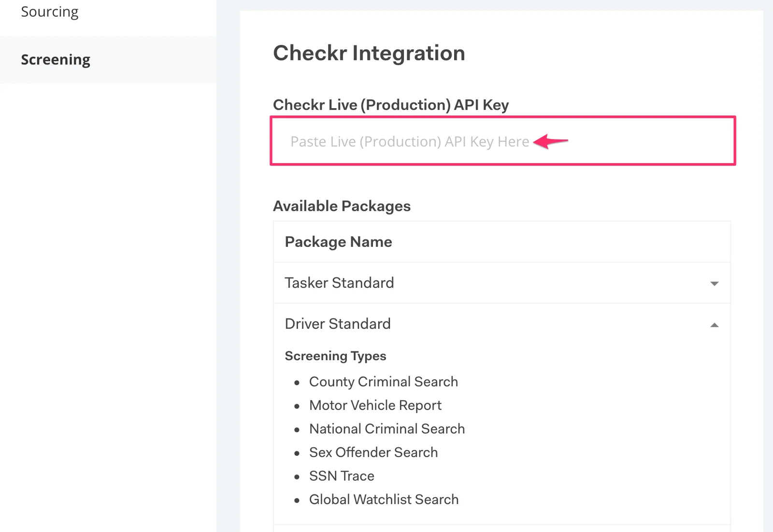
Task: Click the Available Packages heading
Action: pos(342,206)
